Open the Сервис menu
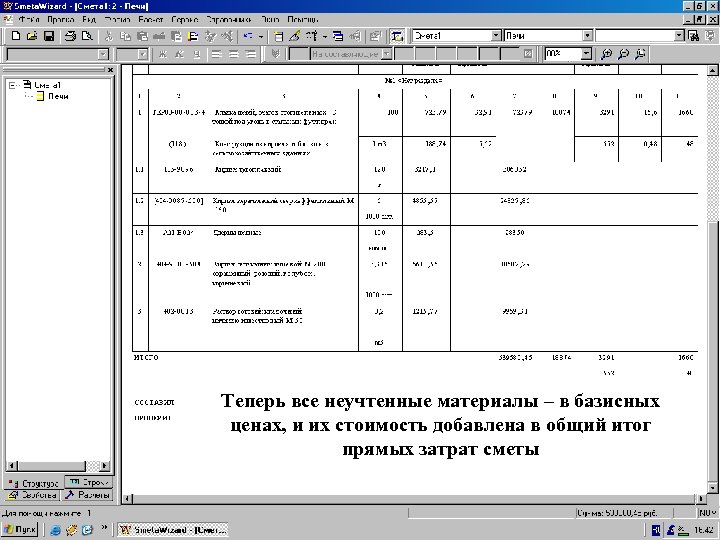Screen dimensions: 720x540 185,20
